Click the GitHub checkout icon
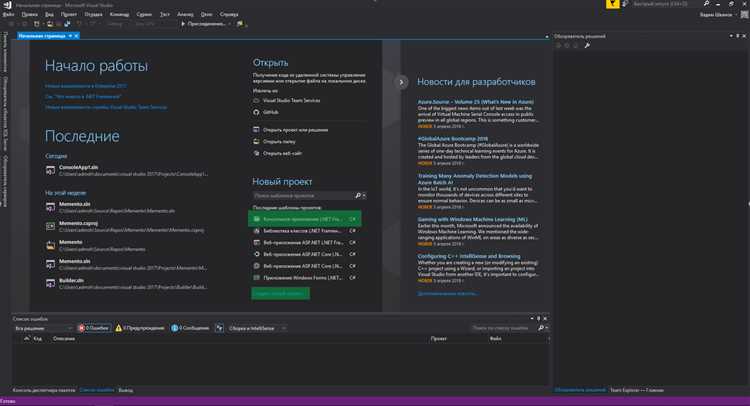This screenshot has width=750, height=406. (x=257, y=114)
